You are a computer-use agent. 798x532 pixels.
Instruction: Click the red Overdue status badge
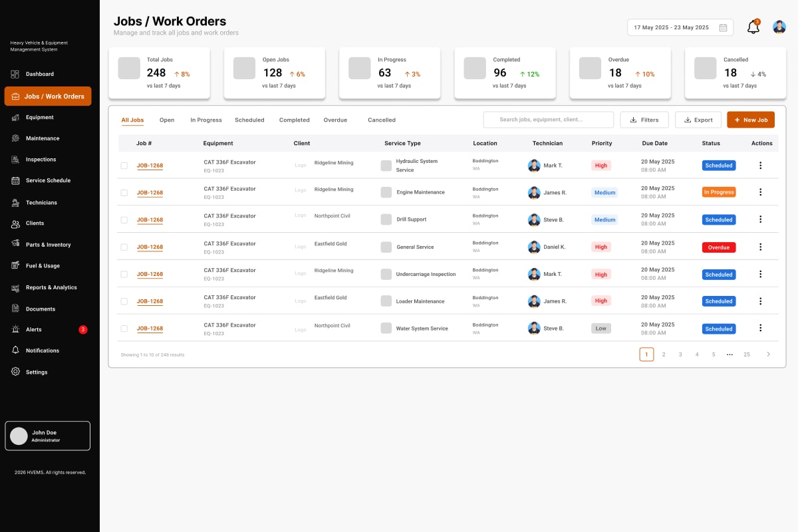719,247
